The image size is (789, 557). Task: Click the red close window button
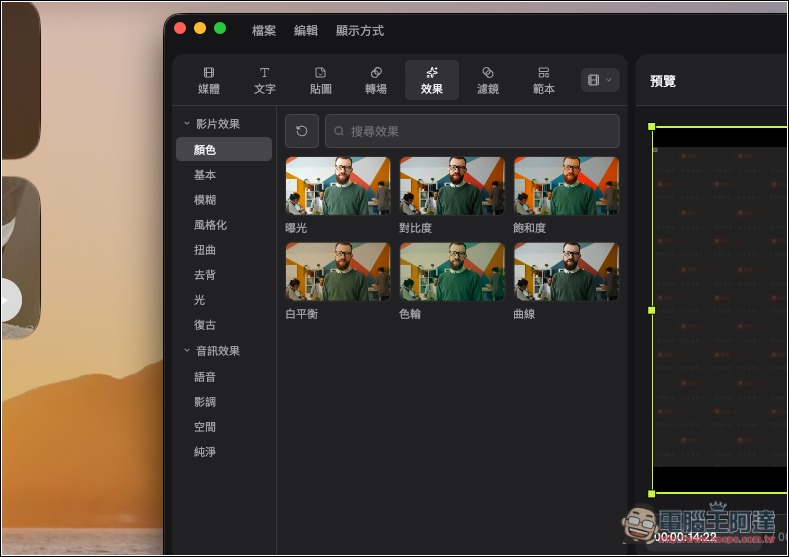(x=180, y=28)
